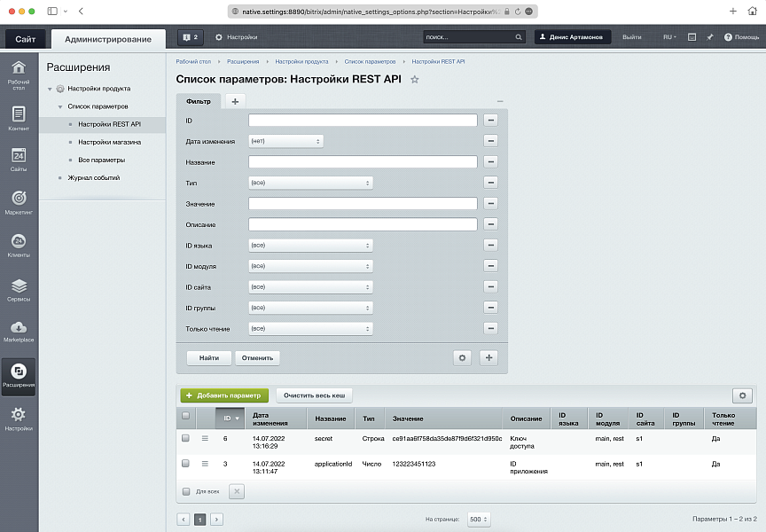Image resolution: width=766 pixels, height=532 pixels.
Task: Check the row checkbox for secret parameter
Action: 185,438
